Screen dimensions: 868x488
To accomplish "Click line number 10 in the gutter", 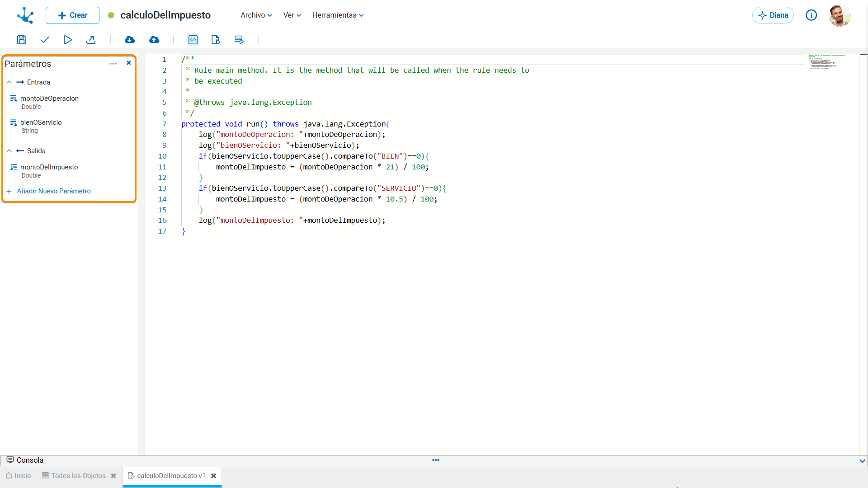I will click(162, 156).
